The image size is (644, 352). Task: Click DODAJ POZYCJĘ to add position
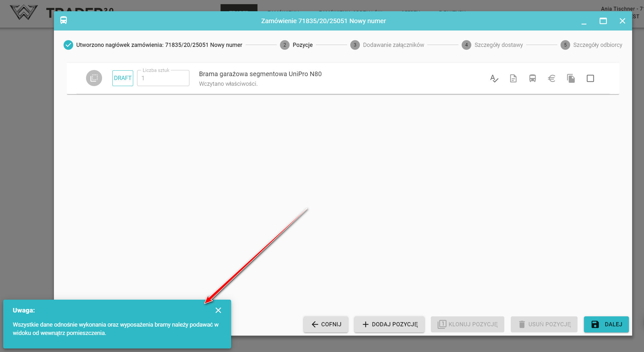click(x=389, y=324)
